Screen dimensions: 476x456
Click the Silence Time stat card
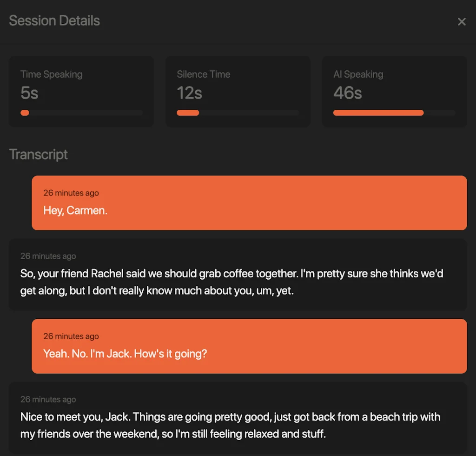[x=238, y=91]
